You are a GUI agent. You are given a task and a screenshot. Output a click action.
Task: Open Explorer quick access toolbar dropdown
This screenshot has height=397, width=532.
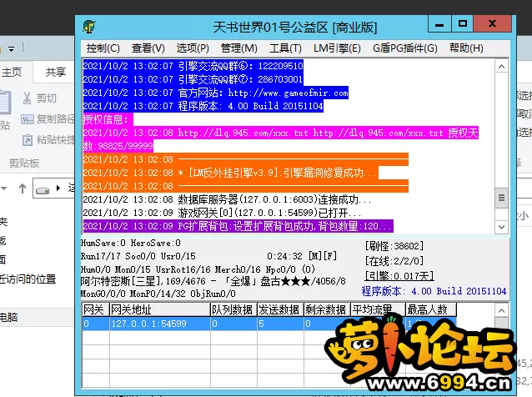click(11, 49)
